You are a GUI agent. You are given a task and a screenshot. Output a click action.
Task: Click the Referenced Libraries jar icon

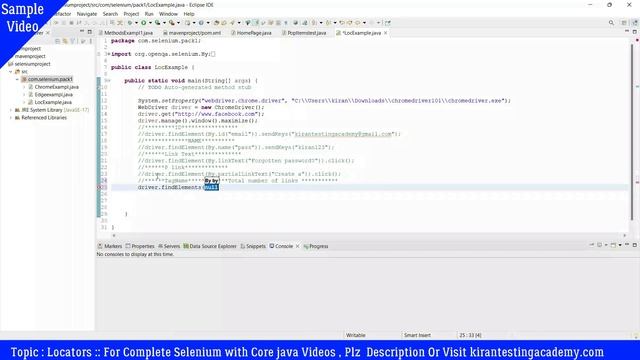point(17,118)
